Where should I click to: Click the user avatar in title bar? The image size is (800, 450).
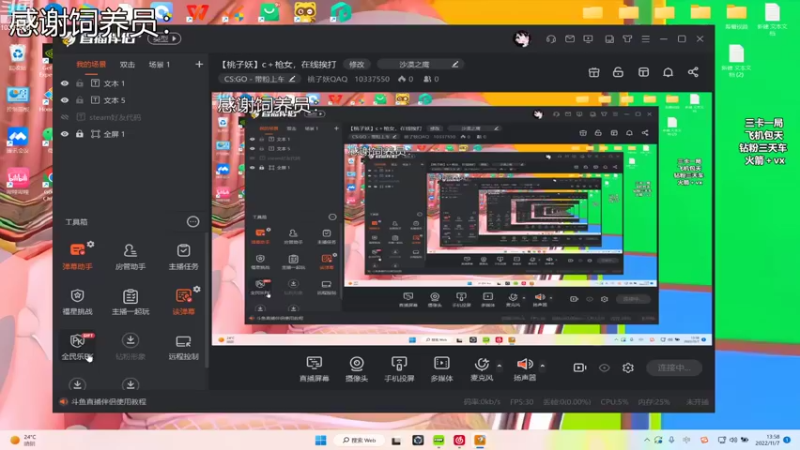521,39
